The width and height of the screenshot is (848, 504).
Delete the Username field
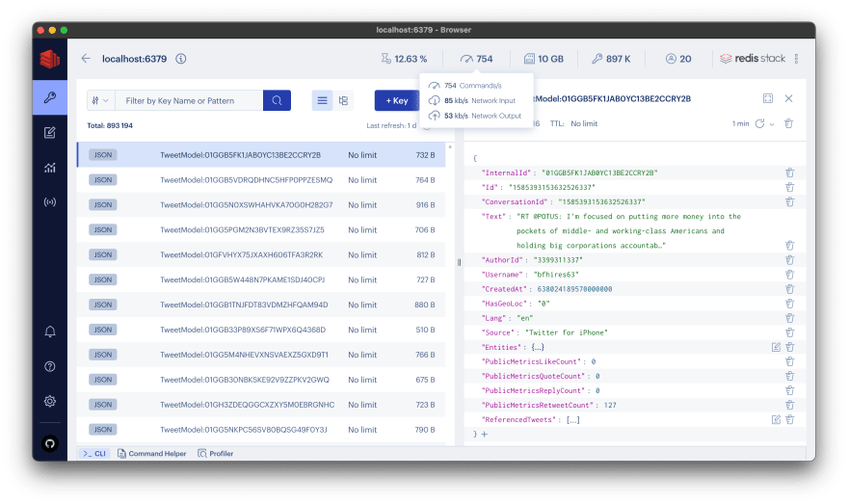(x=789, y=275)
